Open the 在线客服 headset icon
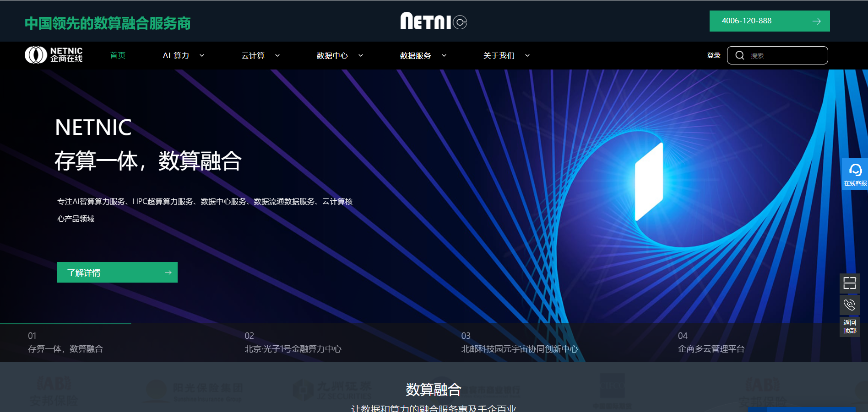 [855, 171]
